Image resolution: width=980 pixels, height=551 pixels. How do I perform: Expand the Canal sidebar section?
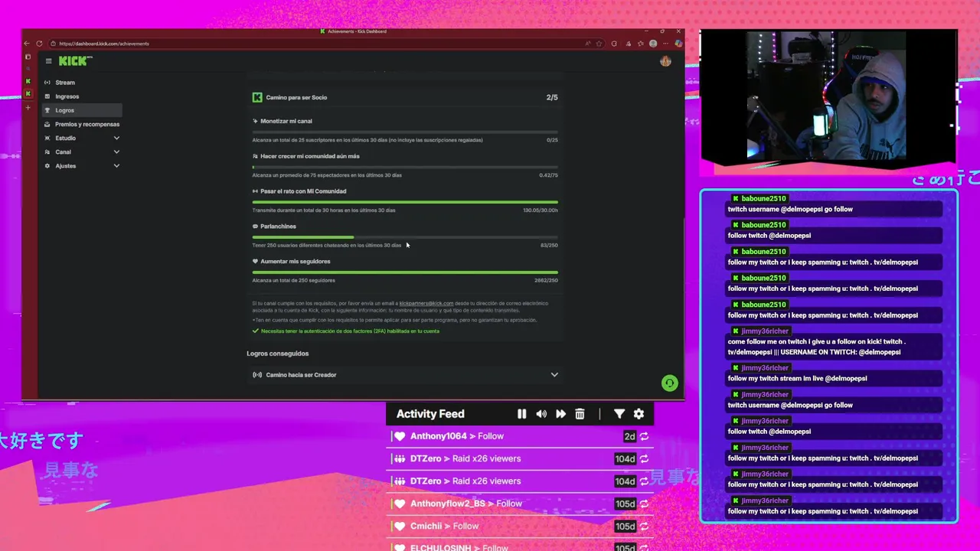click(x=81, y=152)
